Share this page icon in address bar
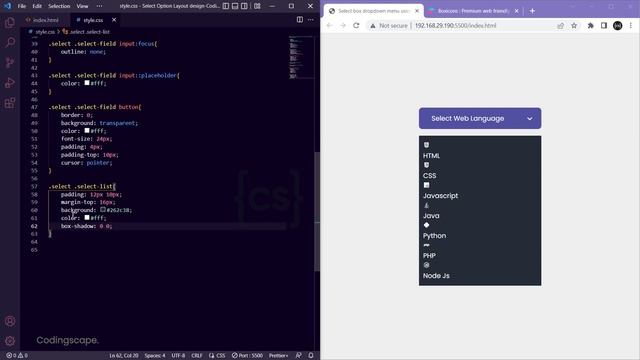The image size is (640, 360). point(560,25)
